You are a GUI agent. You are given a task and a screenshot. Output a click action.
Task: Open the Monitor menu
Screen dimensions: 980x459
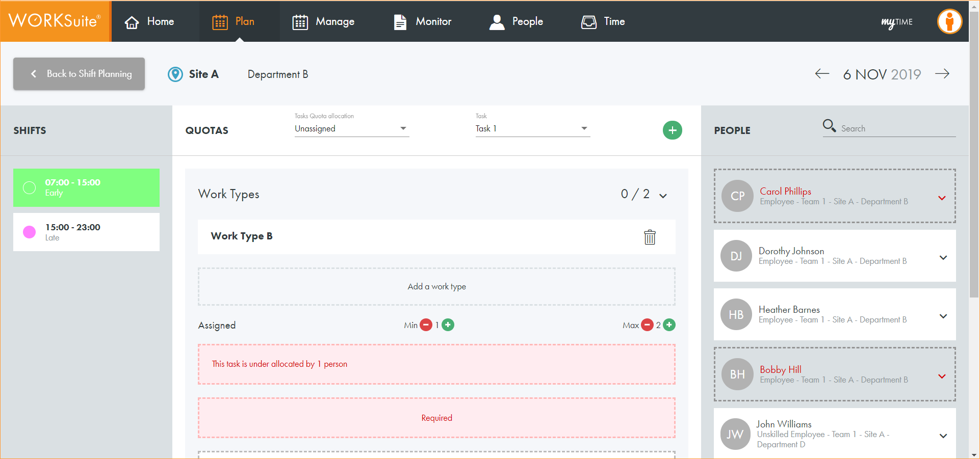click(423, 21)
